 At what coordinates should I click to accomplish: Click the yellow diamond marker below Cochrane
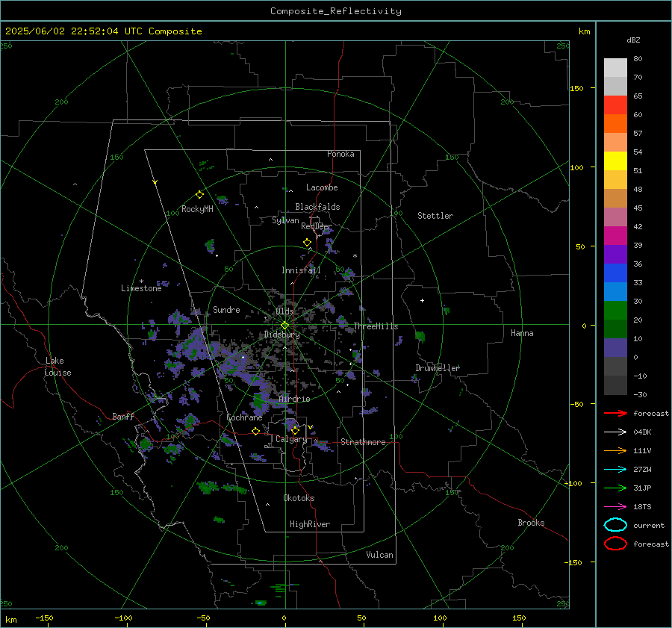pyautogui.click(x=255, y=431)
